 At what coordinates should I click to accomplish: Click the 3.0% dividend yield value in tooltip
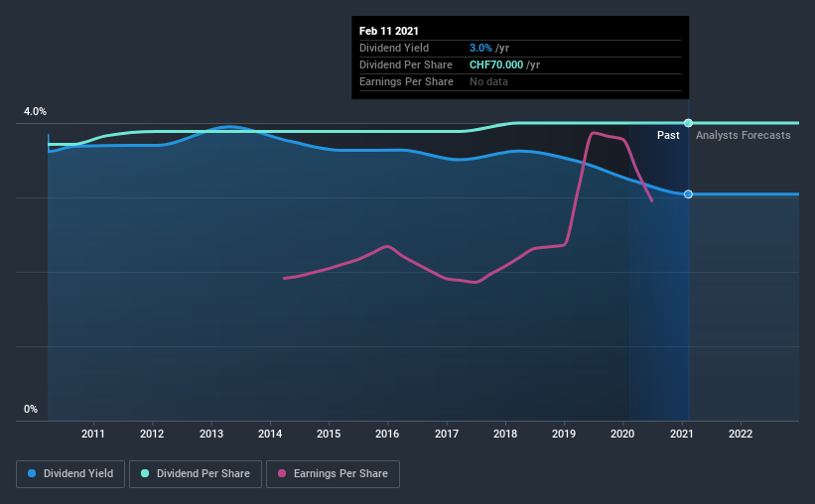[x=480, y=48]
